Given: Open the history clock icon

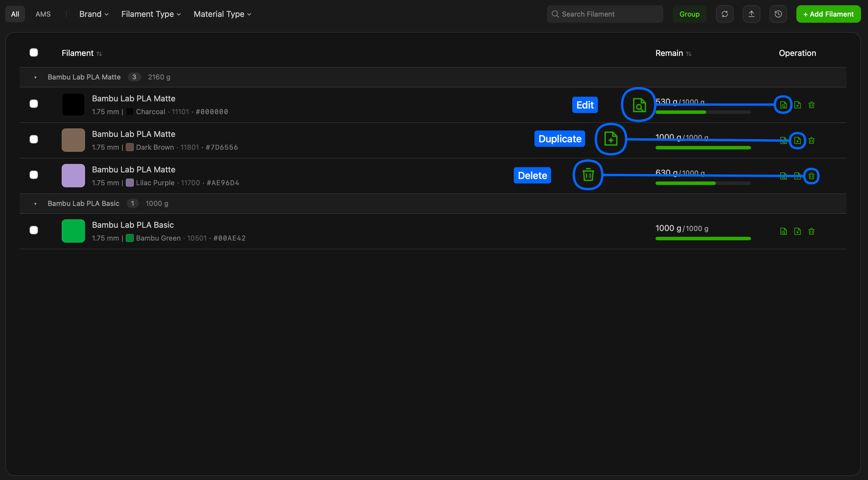Looking at the screenshot, I should point(778,14).
